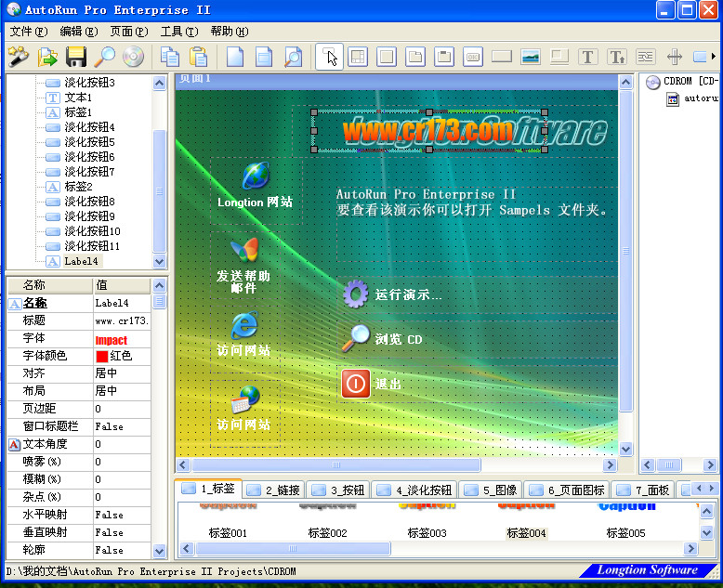Click the plain square frame object tool
The height and width of the screenshot is (588, 723).
click(x=387, y=57)
